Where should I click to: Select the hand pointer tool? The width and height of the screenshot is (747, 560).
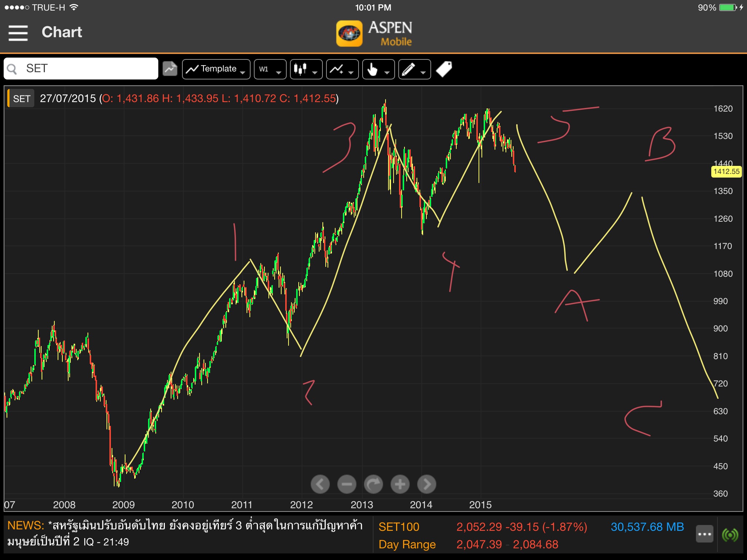click(378, 69)
